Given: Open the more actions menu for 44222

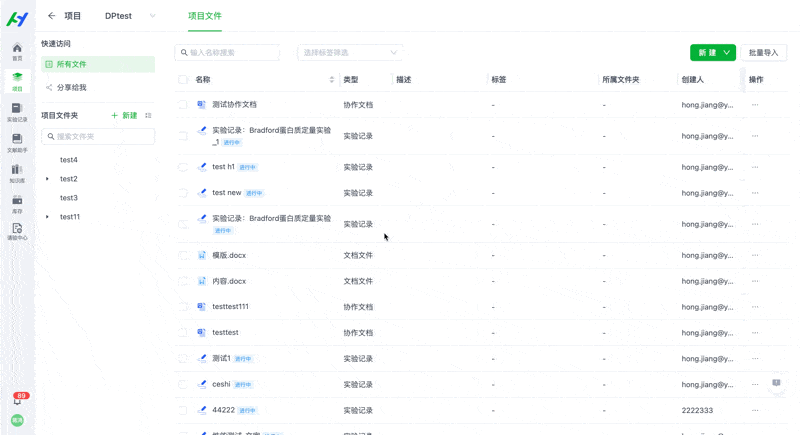Looking at the screenshot, I should (x=755, y=411).
